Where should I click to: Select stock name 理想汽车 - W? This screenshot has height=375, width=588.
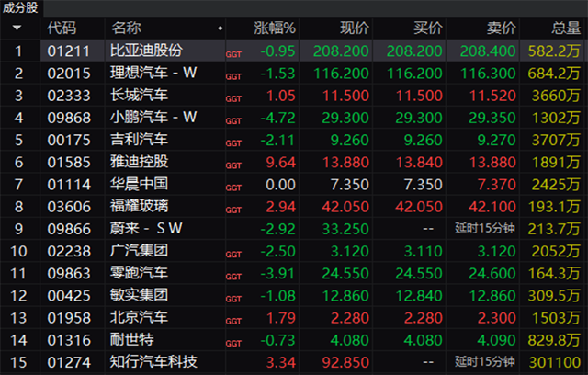point(153,73)
